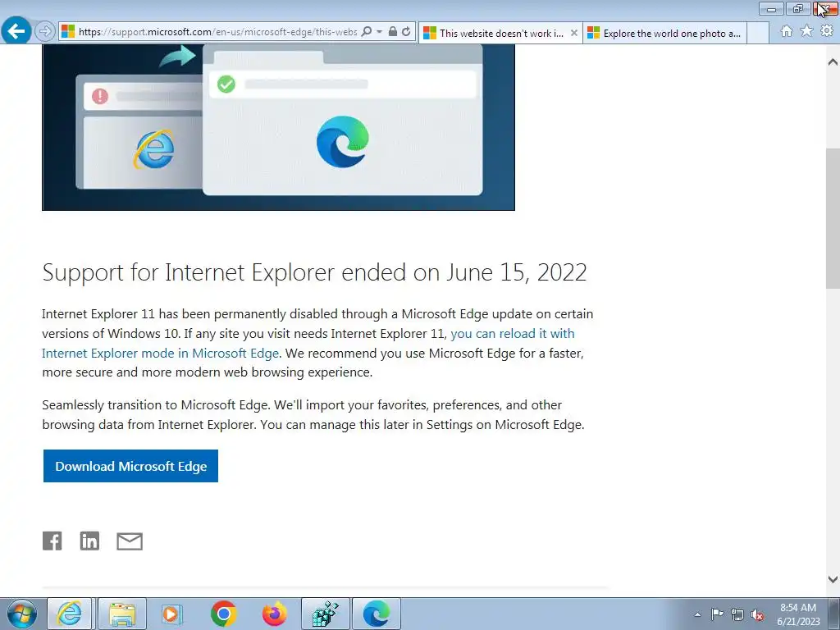Viewport: 840px width, 630px height.
Task: Open the address bar autocomplete dropdown arrow
Action: point(379,32)
